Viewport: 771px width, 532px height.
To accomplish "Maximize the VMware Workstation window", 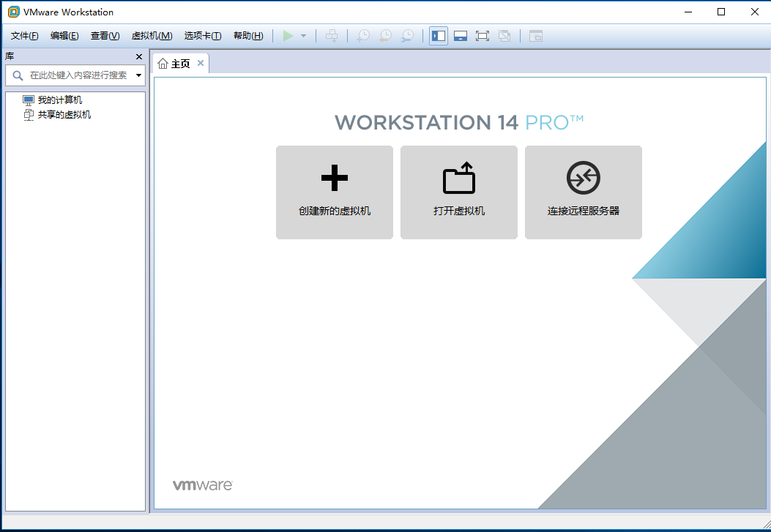I will coord(721,12).
